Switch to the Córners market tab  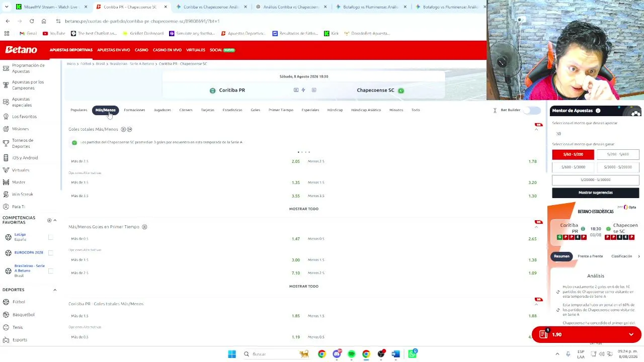pos(186,110)
